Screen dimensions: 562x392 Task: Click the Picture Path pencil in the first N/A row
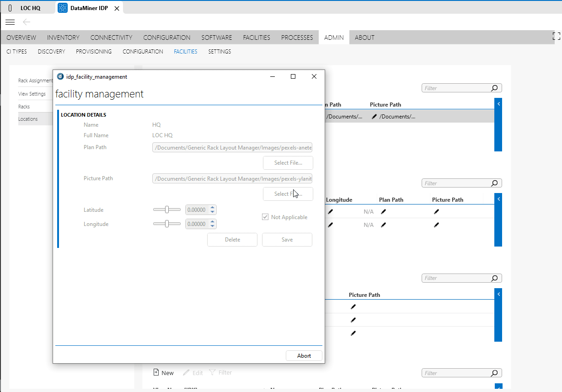(437, 212)
